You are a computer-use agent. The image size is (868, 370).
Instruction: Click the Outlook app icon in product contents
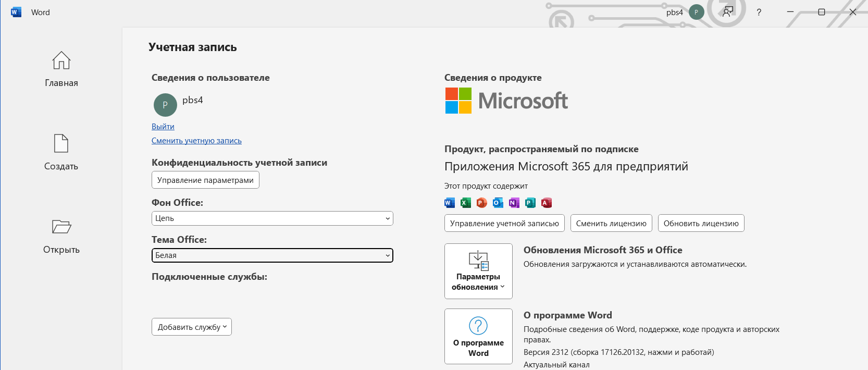click(498, 203)
